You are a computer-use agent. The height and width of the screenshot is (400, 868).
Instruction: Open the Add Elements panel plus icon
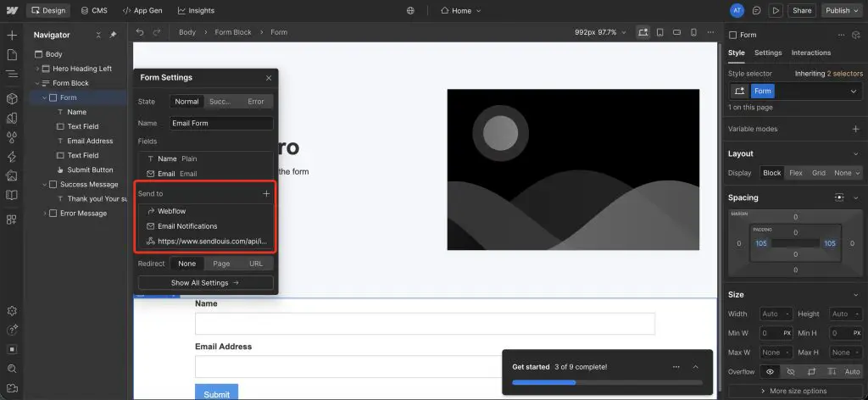point(12,36)
